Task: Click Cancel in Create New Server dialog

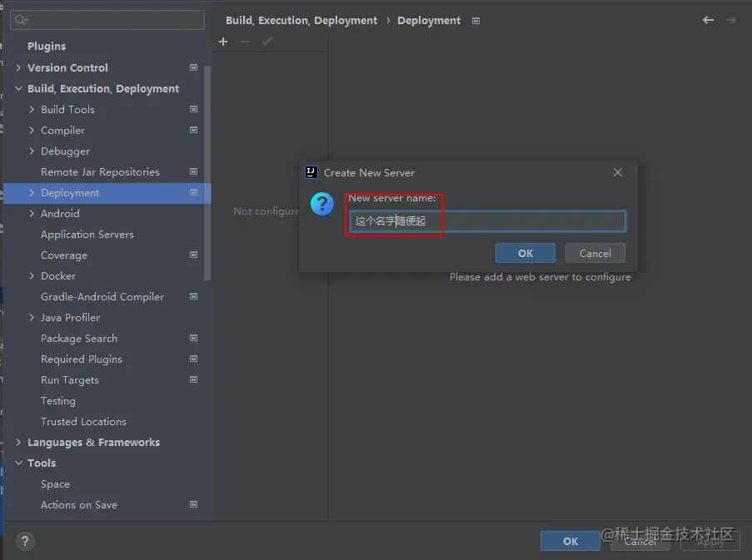Action: [595, 253]
